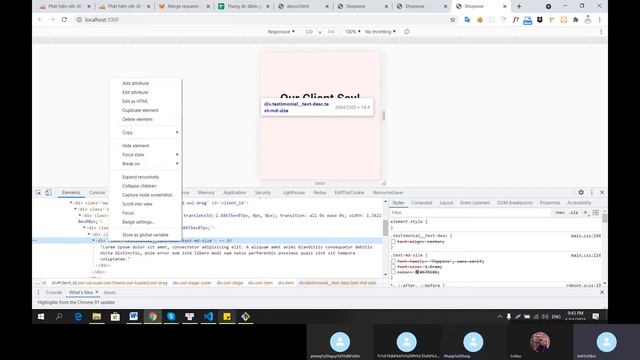Click div.owl-item in the breadcrumb

pyautogui.click(x=260, y=282)
